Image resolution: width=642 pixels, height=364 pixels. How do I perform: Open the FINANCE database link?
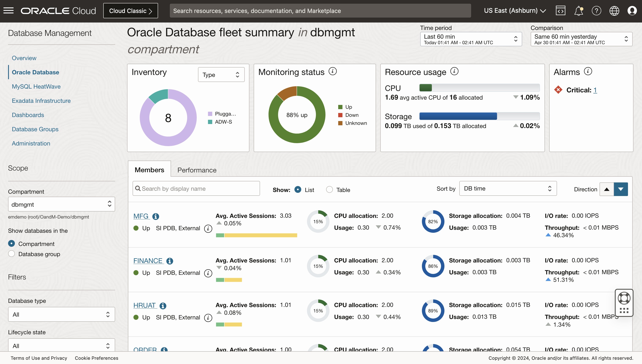tap(148, 261)
